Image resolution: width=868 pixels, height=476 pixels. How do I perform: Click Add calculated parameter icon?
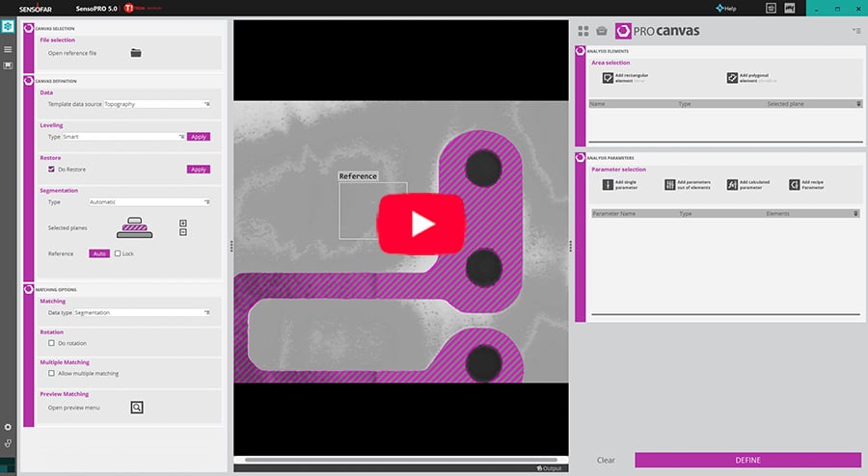coord(732,185)
